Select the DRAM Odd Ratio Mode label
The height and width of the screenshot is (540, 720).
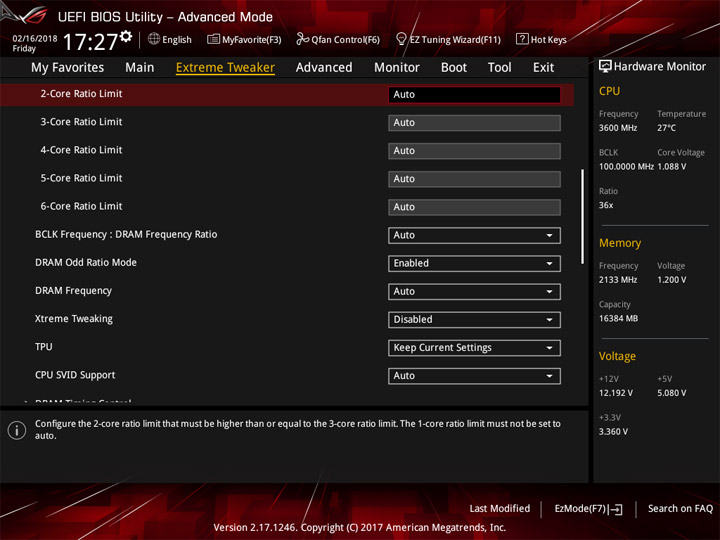click(x=86, y=263)
